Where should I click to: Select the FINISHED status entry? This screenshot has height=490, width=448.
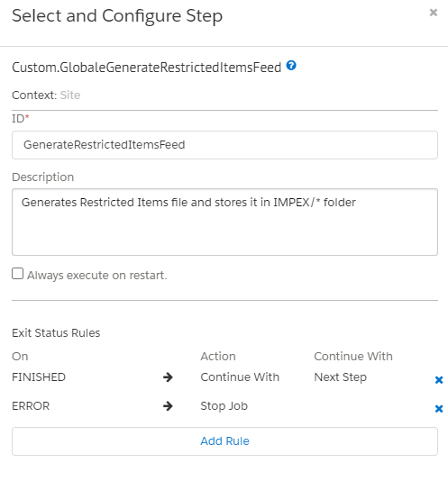[x=39, y=377]
